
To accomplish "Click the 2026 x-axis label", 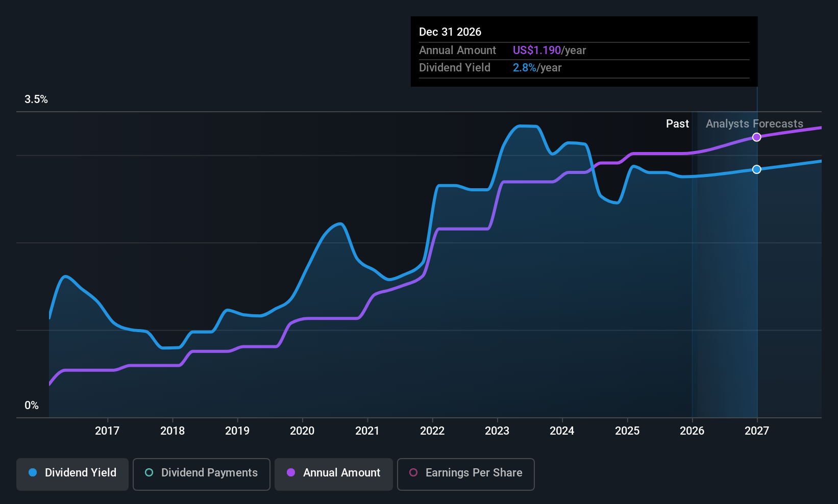I will coord(692,431).
